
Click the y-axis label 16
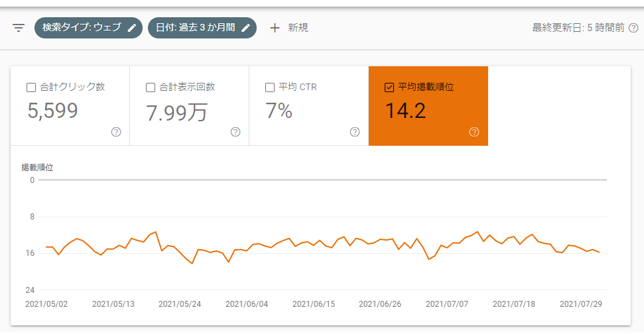31,253
